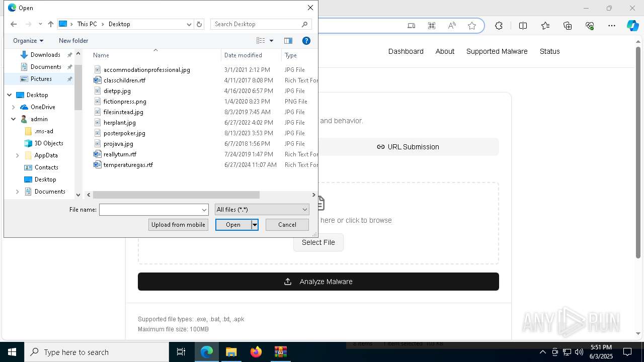
Task: Select 3D Objects in the tree
Action: point(49,143)
